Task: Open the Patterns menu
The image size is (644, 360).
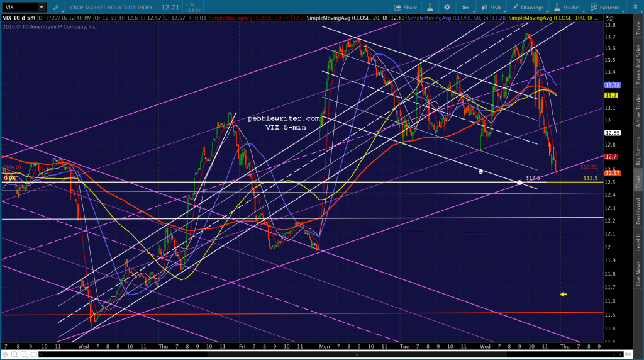Action: click(x=606, y=8)
